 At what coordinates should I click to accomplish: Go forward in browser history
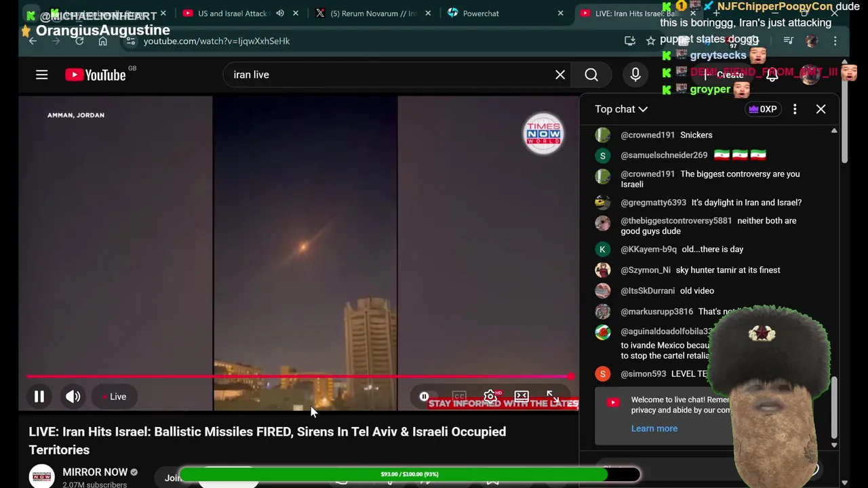pos(56,41)
